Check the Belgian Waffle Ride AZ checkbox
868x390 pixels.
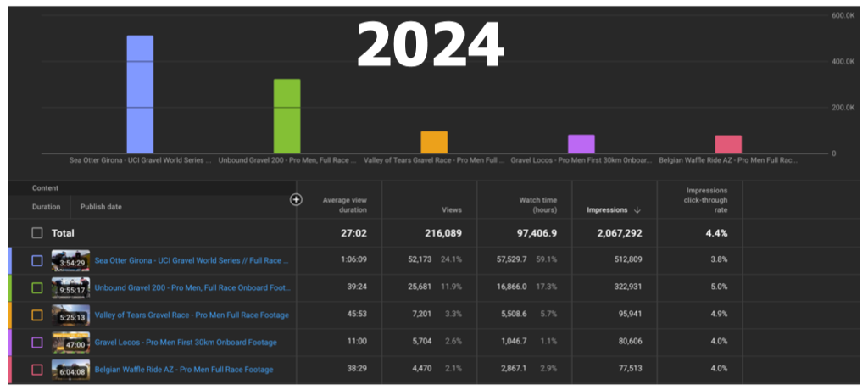(36, 370)
